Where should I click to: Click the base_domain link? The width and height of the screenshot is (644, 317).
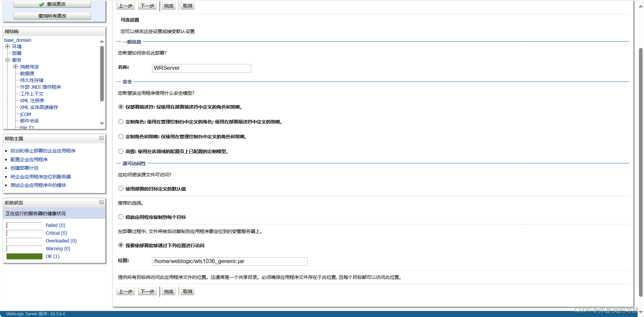tap(18, 40)
